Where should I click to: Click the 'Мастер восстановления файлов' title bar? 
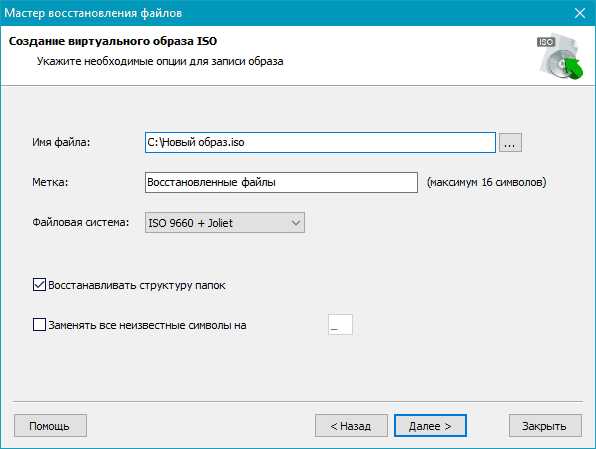coord(93,13)
